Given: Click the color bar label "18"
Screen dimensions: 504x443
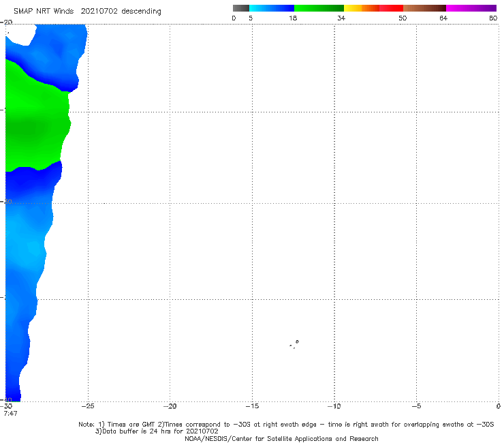Looking at the screenshot, I should 293,18.
